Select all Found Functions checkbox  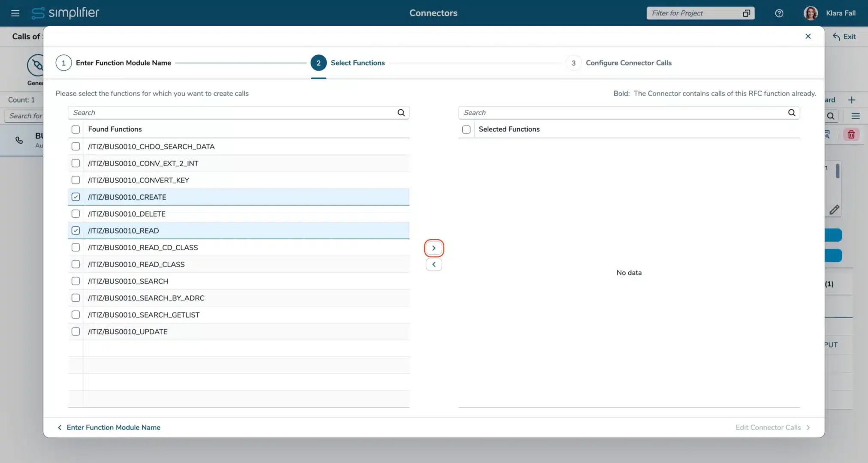(x=76, y=129)
